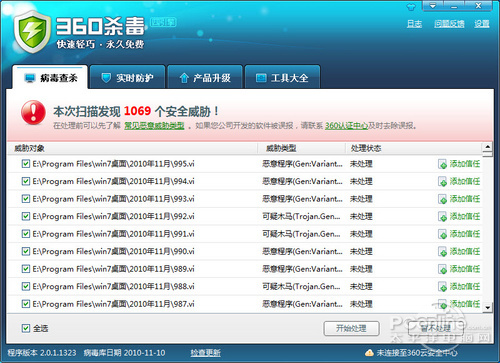This screenshot has width=500, height=363.
Task: Uncheck the 992.vi threat checkbox
Action: [26, 216]
